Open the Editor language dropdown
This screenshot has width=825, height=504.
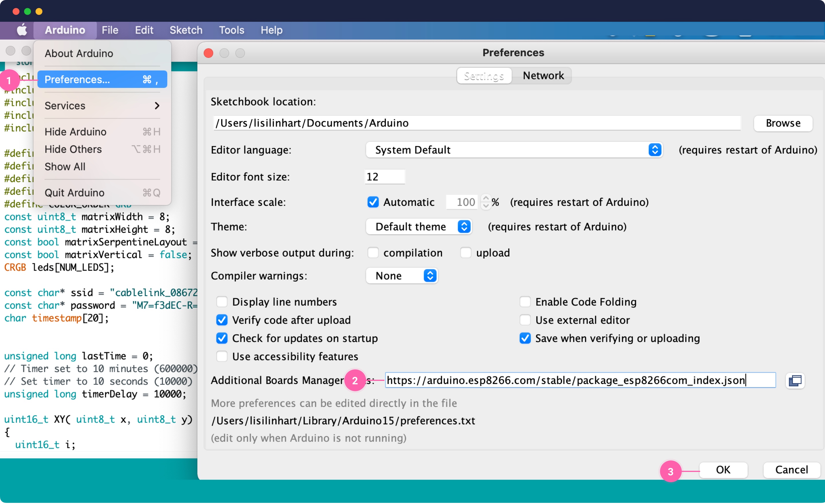pos(514,150)
